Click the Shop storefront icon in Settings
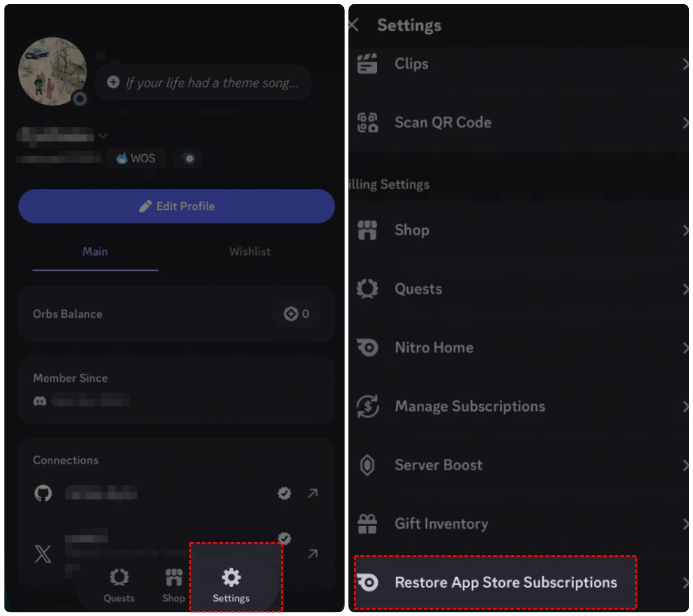Image resolution: width=693 pixels, height=616 pixels. pos(367,230)
